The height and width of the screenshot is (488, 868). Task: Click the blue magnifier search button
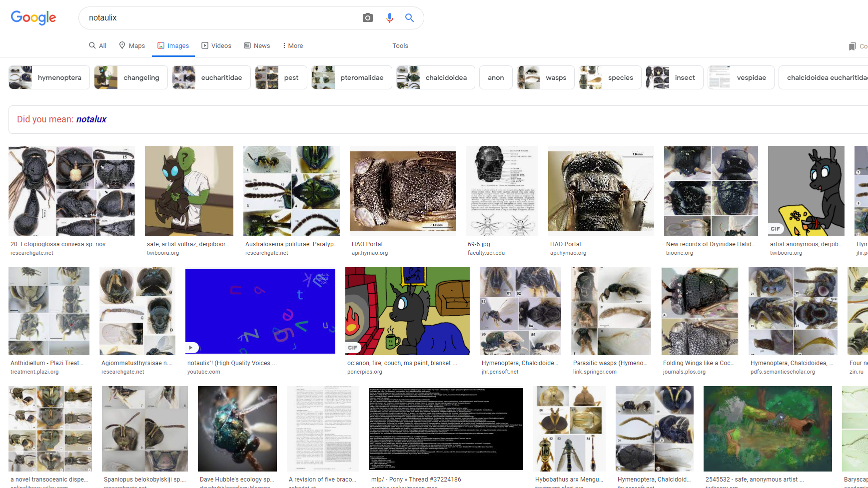[x=409, y=18]
